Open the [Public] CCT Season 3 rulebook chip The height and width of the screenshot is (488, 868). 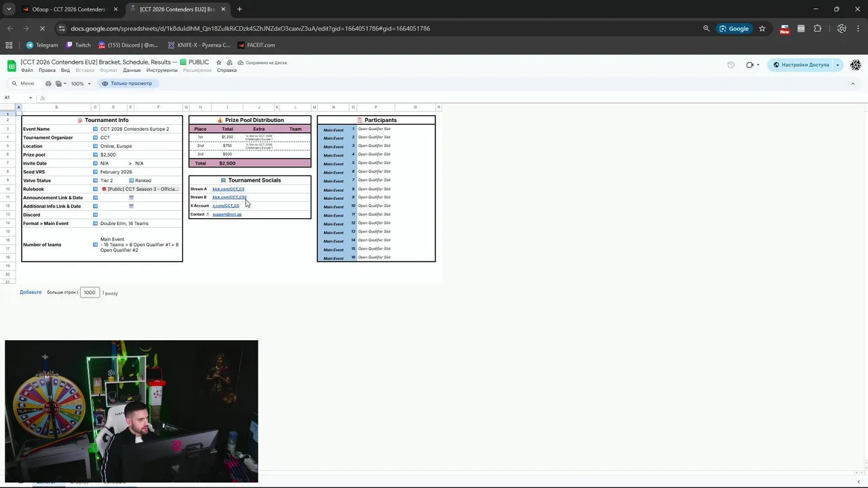[140, 189]
